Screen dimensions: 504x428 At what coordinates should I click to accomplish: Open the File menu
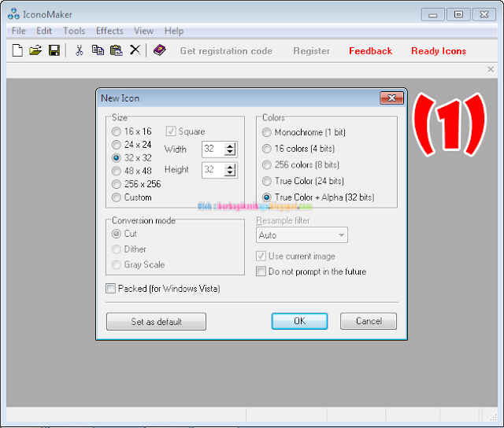tap(19, 31)
